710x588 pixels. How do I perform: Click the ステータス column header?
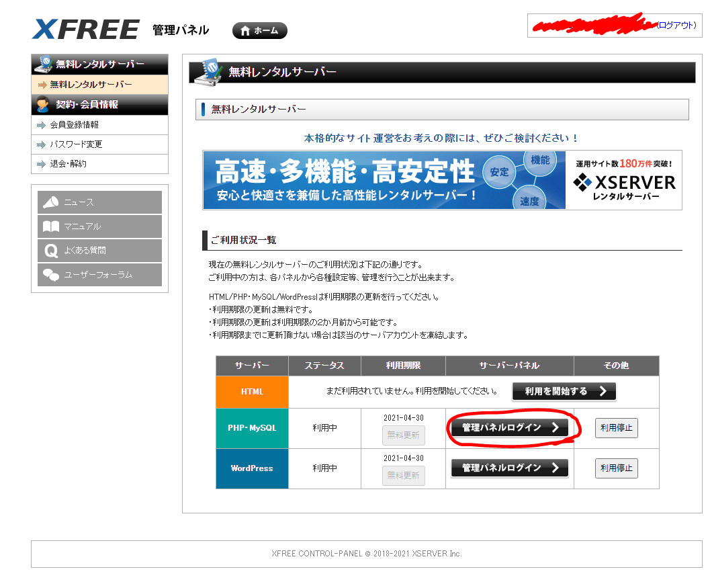pos(324,366)
